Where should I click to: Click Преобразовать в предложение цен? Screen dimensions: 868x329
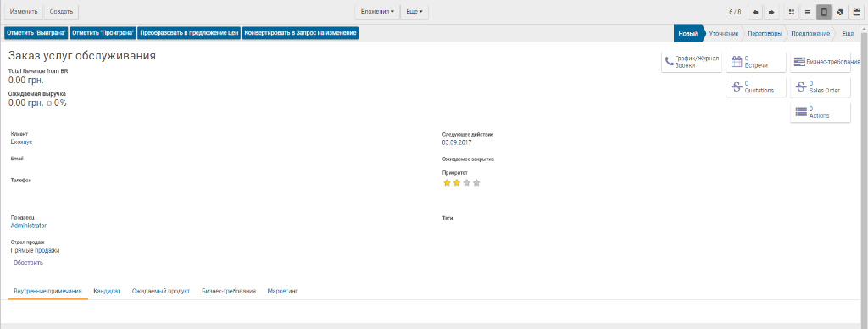coord(189,33)
